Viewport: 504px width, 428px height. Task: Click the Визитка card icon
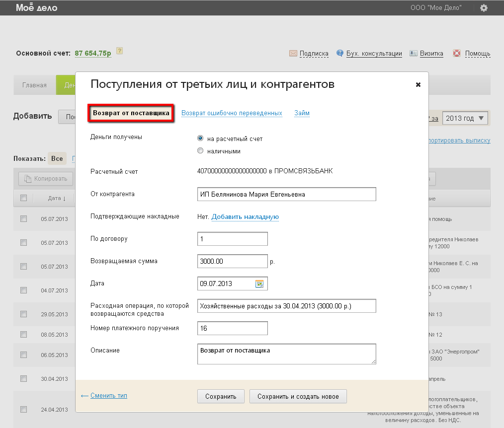(x=413, y=53)
